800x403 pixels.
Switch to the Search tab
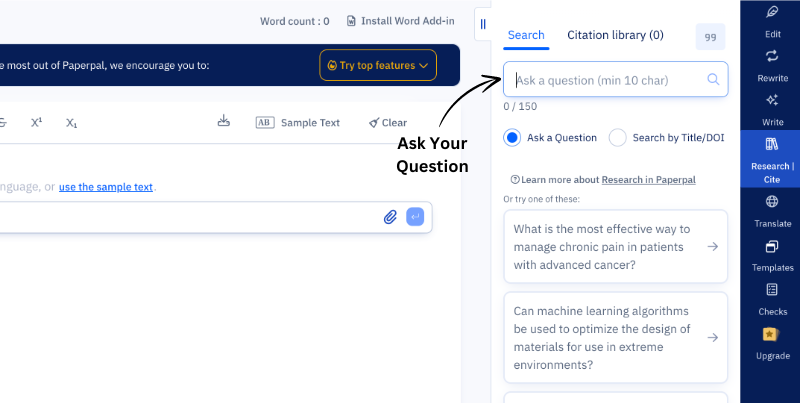(x=526, y=35)
